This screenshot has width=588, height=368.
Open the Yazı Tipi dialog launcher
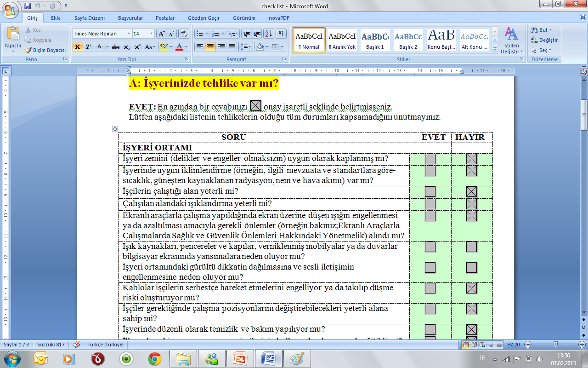(x=187, y=60)
